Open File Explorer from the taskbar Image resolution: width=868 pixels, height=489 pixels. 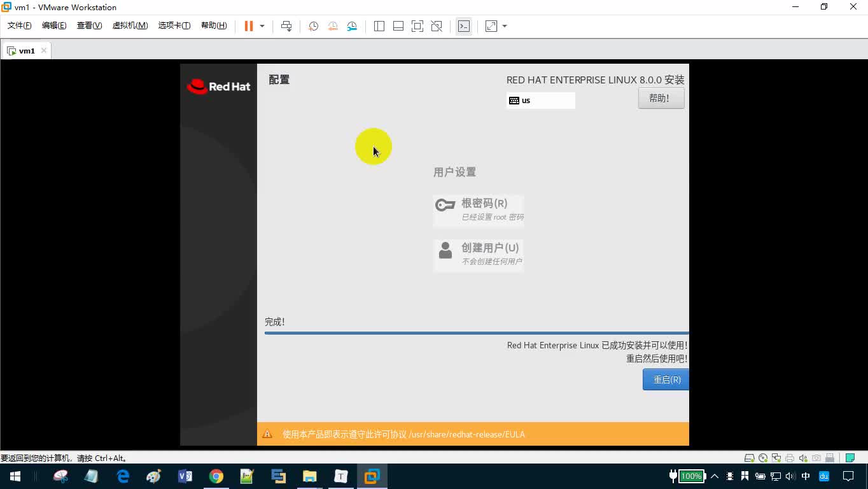pos(310,476)
